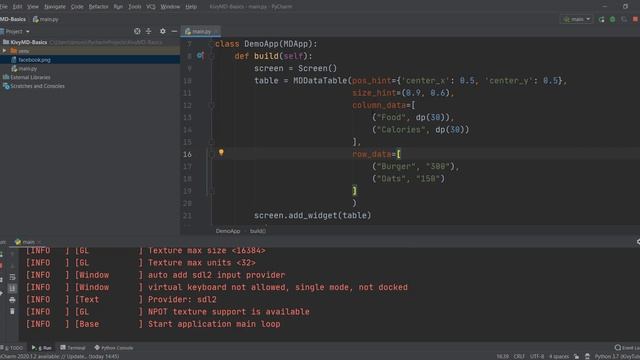Image resolution: width=640 pixels, height=360 pixels.
Task: Open the Navigate menu
Action: (55, 7)
